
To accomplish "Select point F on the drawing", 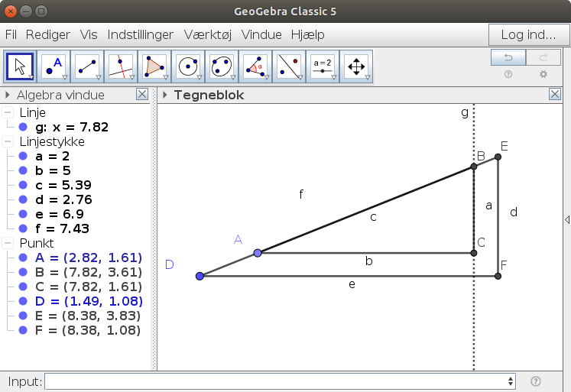I will [498, 277].
